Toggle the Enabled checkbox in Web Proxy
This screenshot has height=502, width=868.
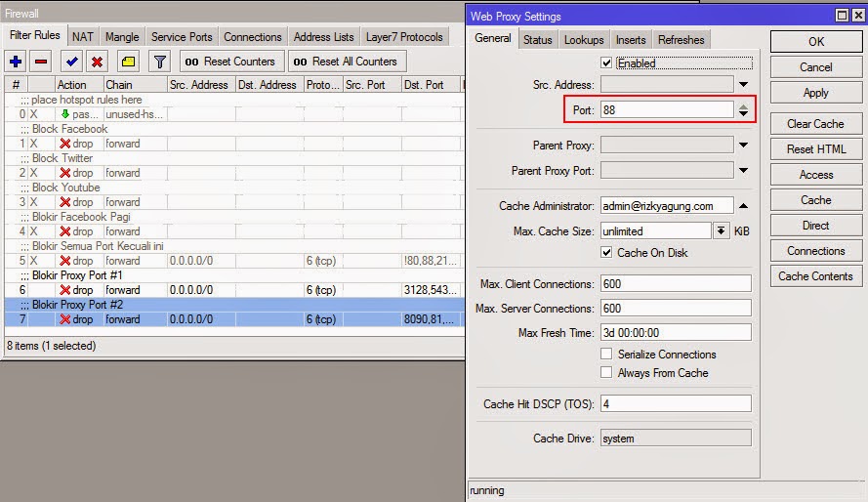tap(606, 63)
